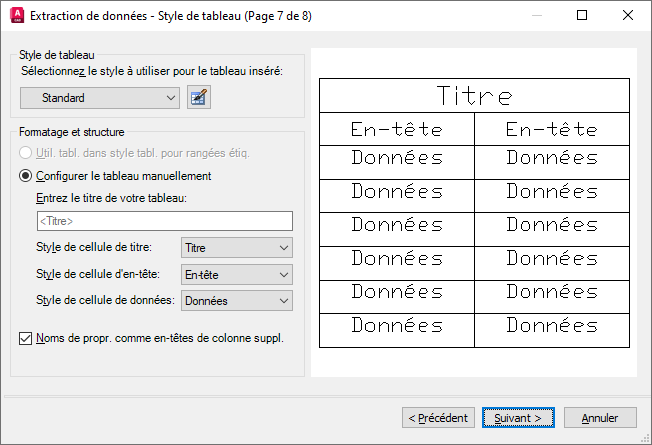Open the Standard table style dropdown

[100, 97]
